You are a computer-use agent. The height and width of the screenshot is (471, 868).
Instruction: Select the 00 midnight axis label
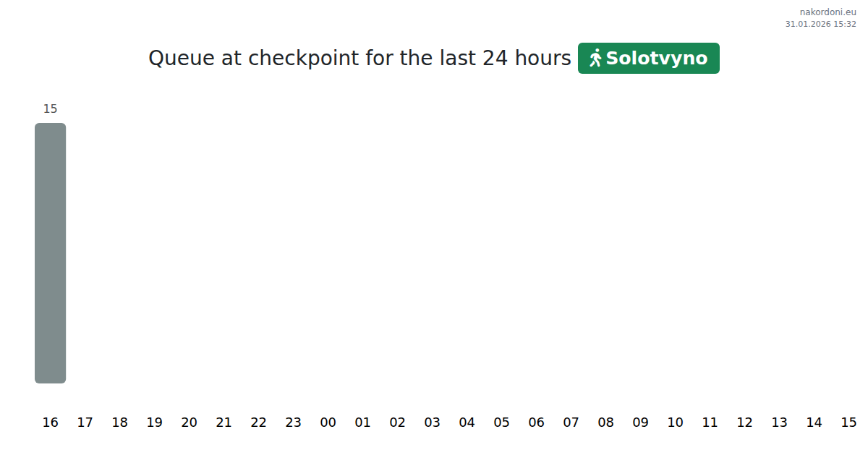point(328,423)
